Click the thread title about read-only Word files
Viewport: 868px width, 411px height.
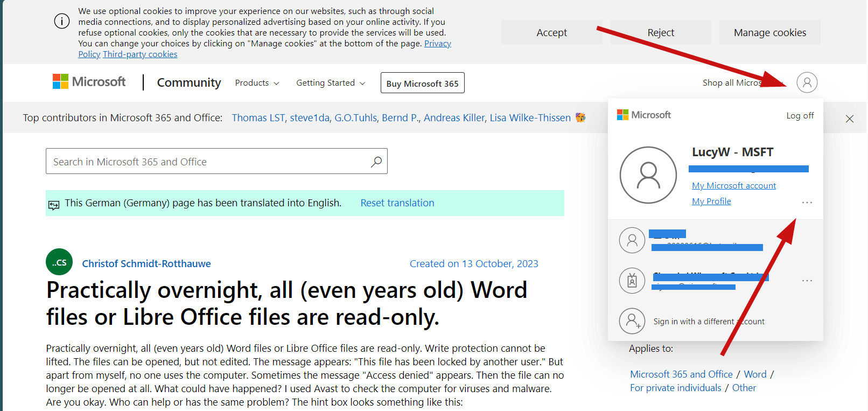(x=287, y=303)
